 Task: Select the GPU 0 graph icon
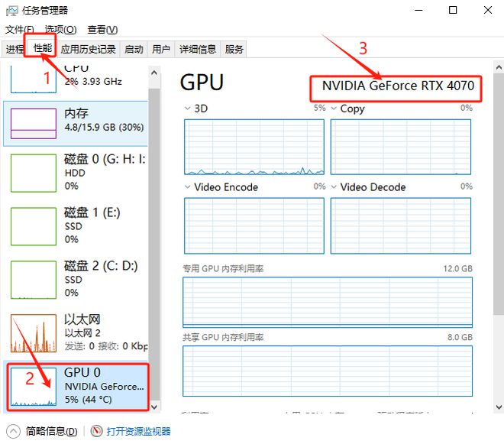(x=34, y=387)
